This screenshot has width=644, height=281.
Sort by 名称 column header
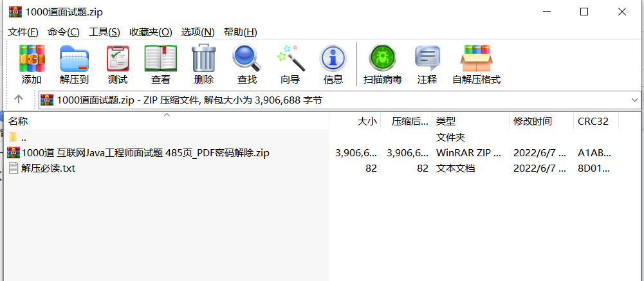coord(167,121)
